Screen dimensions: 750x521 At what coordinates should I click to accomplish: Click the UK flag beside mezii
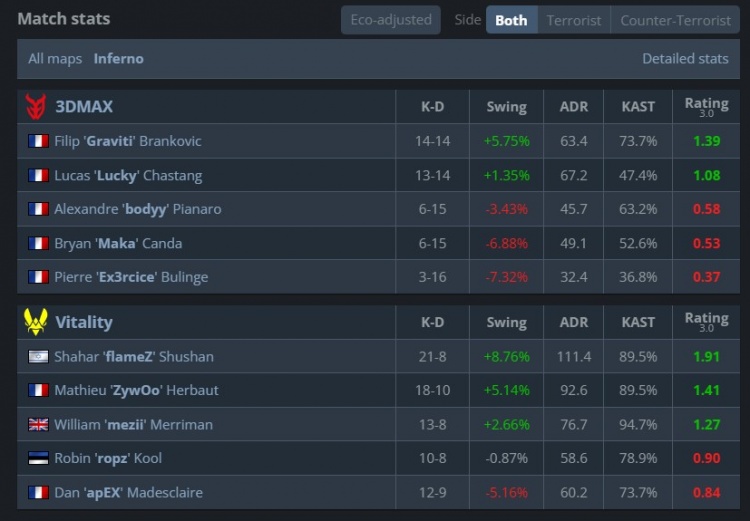[38, 424]
